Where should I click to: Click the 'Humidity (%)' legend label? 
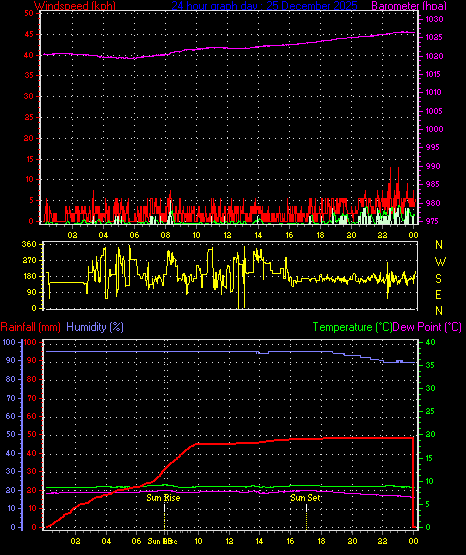pyautogui.click(x=95, y=327)
